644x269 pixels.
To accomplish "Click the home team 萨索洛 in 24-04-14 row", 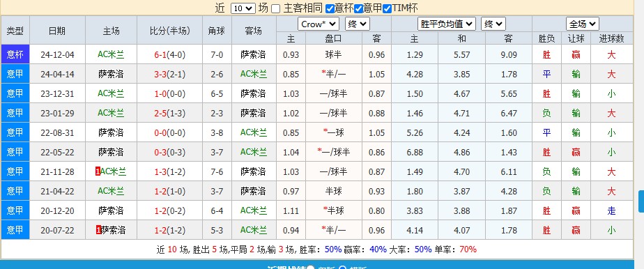I will click(x=111, y=74).
